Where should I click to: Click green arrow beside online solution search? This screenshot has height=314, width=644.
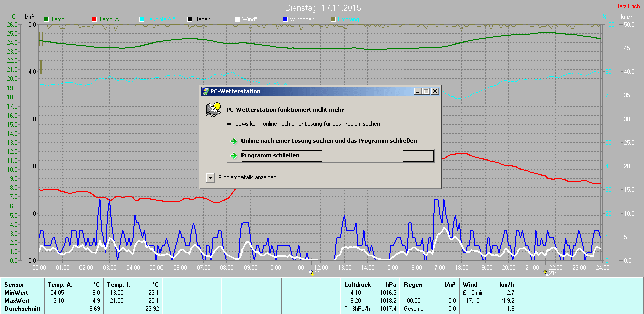point(234,141)
